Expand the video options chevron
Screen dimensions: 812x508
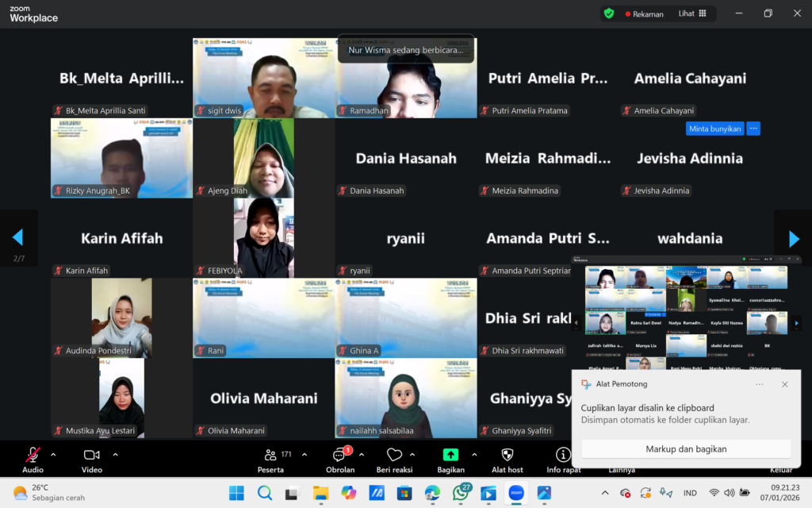coord(115,455)
